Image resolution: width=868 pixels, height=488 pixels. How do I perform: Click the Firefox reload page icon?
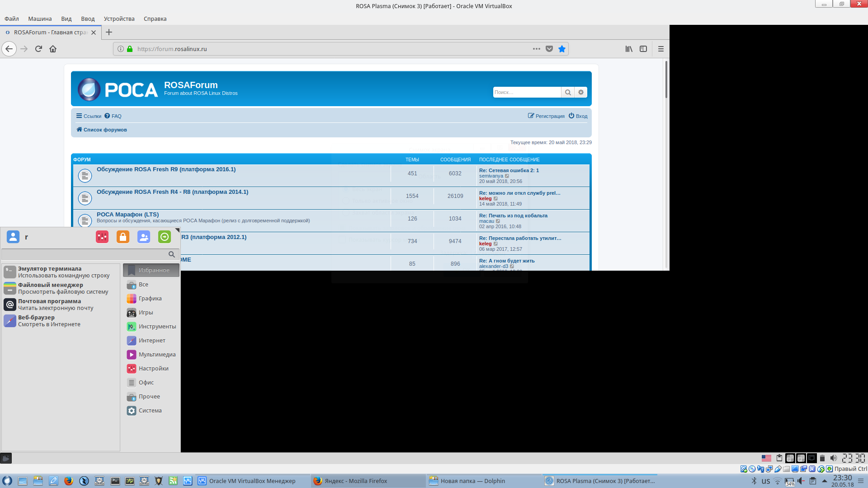click(x=38, y=49)
